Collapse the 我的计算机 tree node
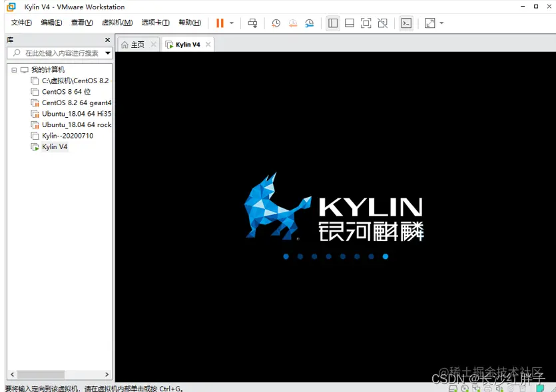Image resolution: width=556 pixels, height=392 pixels. (x=13, y=69)
